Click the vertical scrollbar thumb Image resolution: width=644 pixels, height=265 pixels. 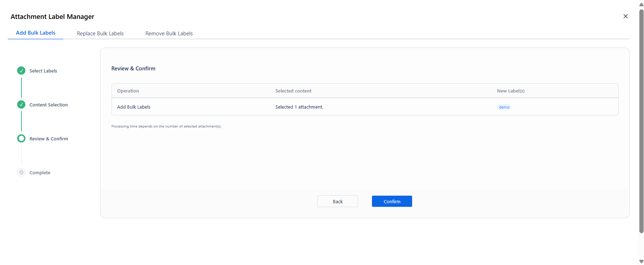point(641,121)
